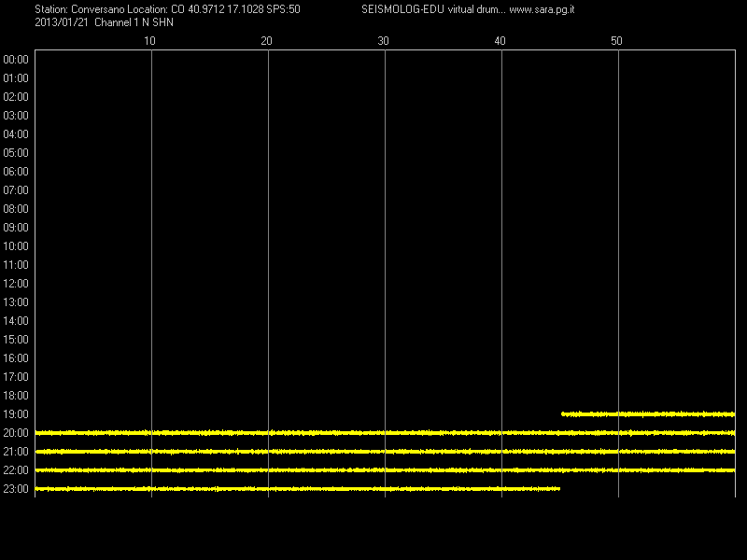Click the 10:00 hour label

16,246
